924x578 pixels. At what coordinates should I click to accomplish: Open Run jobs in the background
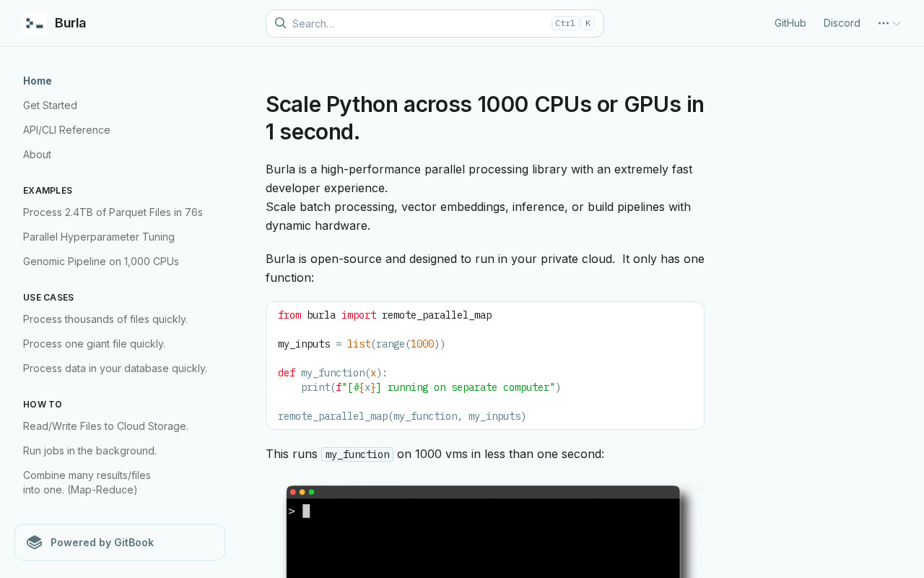click(90, 451)
